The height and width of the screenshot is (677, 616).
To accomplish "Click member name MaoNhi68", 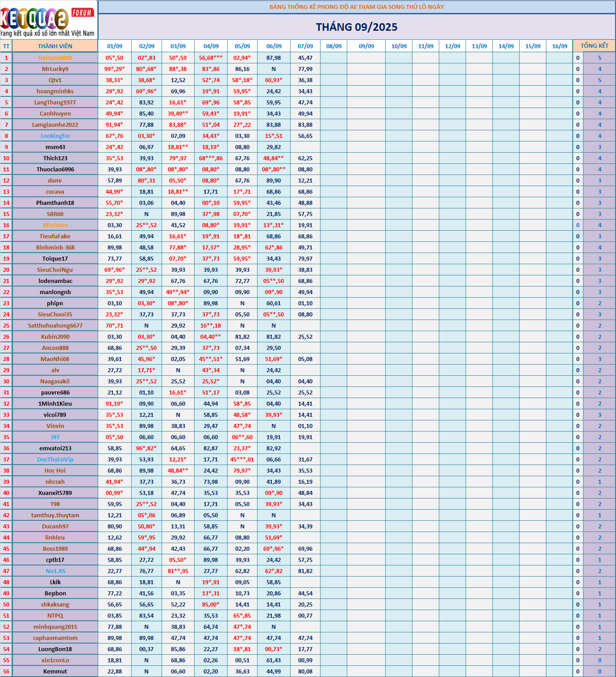I will (55, 359).
